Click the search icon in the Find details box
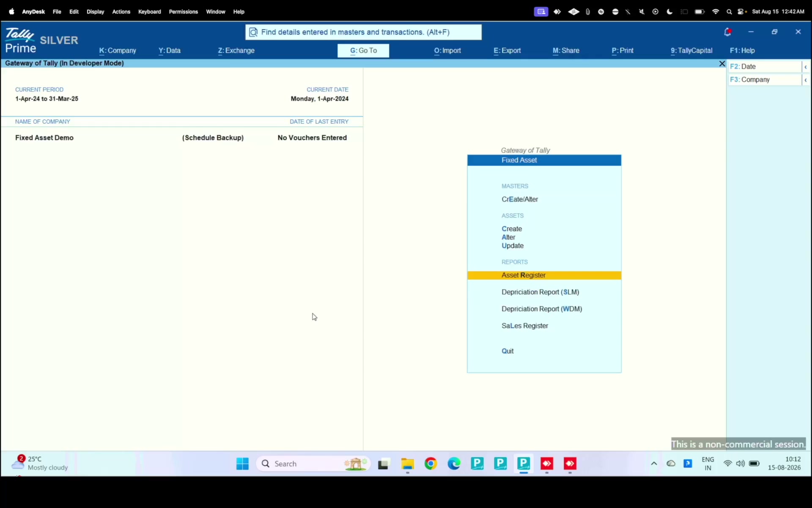The width and height of the screenshot is (812, 508). [x=253, y=32]
